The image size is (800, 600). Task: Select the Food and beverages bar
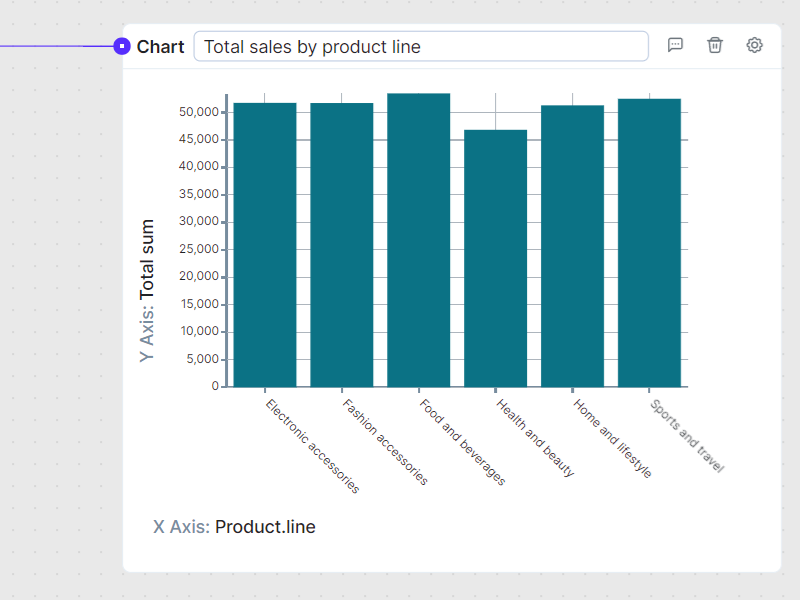click(419, 240)
